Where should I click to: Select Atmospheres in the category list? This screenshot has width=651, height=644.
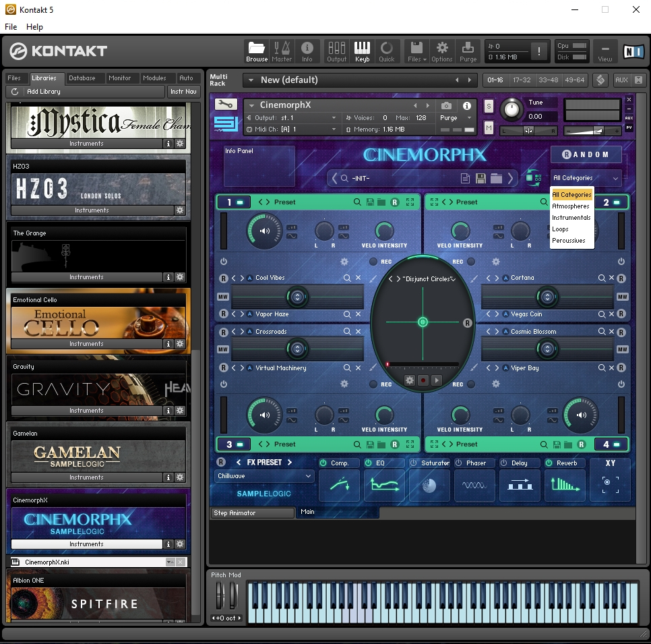[571, 206]
